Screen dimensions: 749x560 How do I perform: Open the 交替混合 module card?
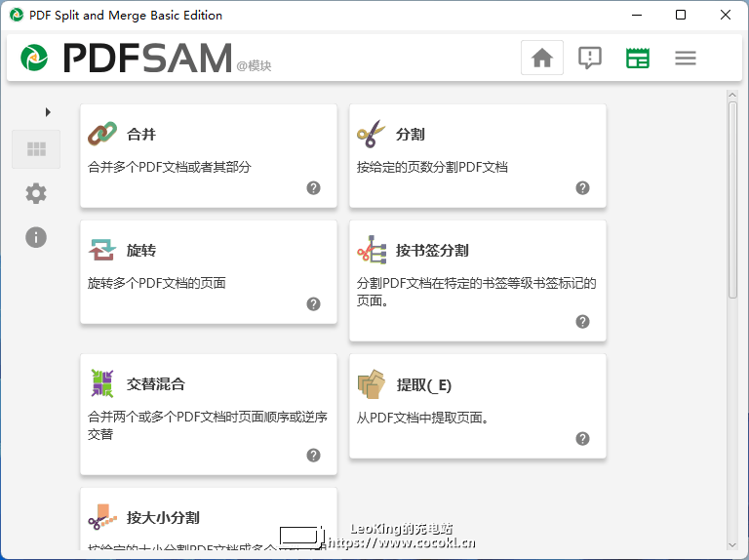pyautogui.click(x=209, y=415)
